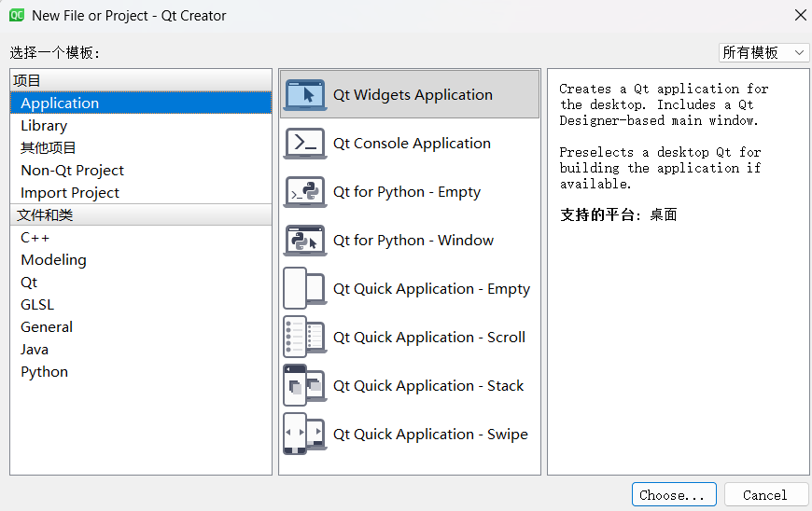Select the GLSL file category
812x511 pixels.
click(x=141, y=305)
